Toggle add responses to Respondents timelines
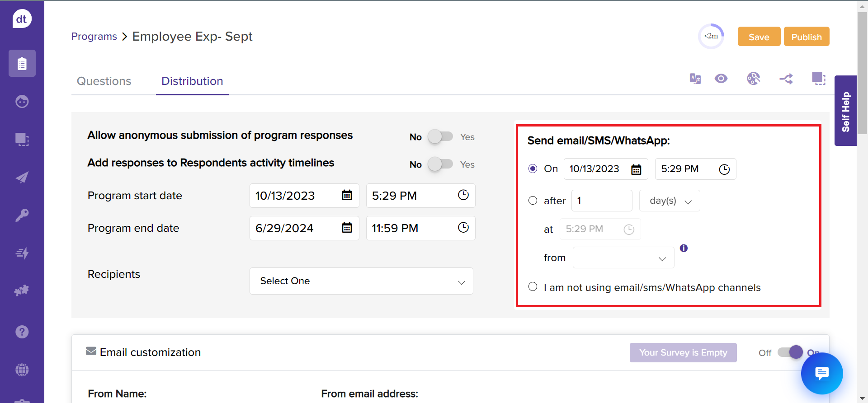 pyautogui.click(x=440, y=164)
